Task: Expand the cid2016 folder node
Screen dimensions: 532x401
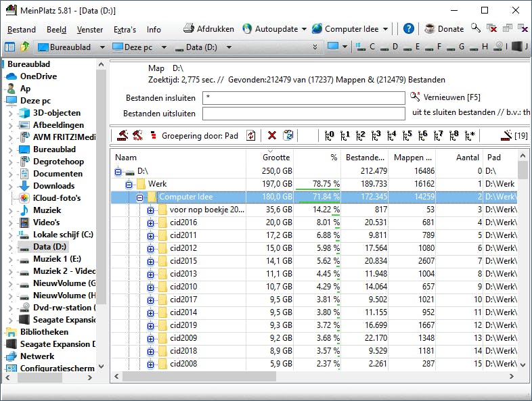Action: coord(150,223)
